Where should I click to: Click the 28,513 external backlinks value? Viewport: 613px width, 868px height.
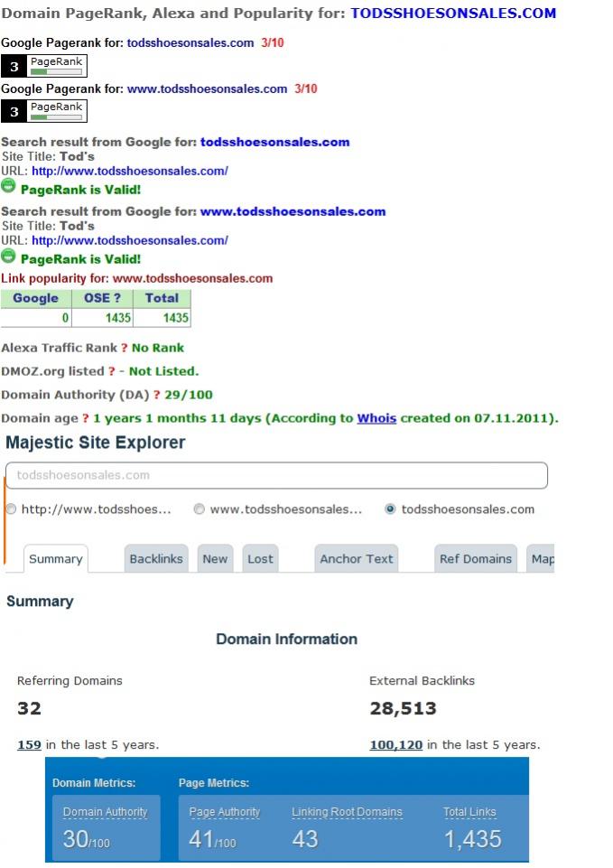click(x=404, y=708)
